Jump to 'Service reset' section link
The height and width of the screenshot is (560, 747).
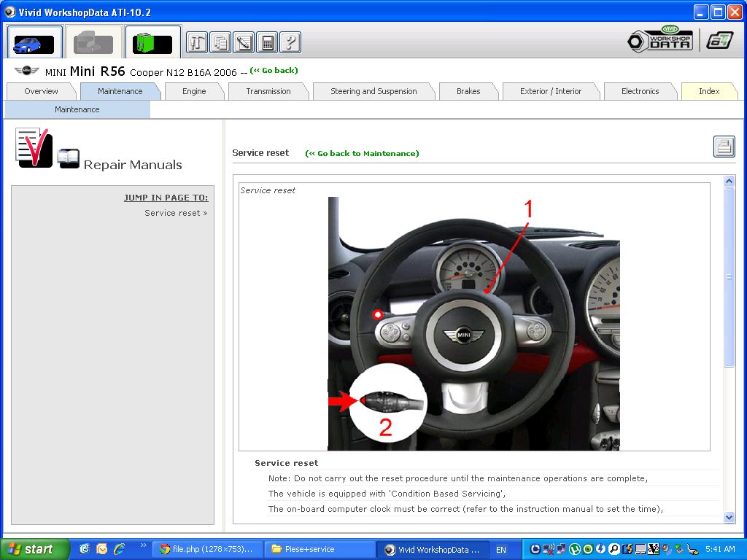[175, 213]
